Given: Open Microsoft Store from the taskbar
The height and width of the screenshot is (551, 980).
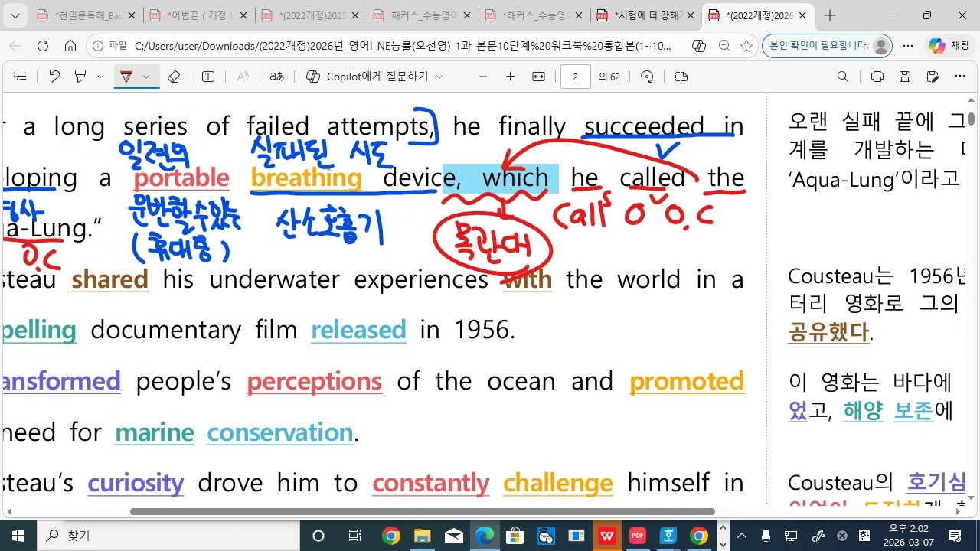Looking at the screenshot, I should (x=514, y=536).
